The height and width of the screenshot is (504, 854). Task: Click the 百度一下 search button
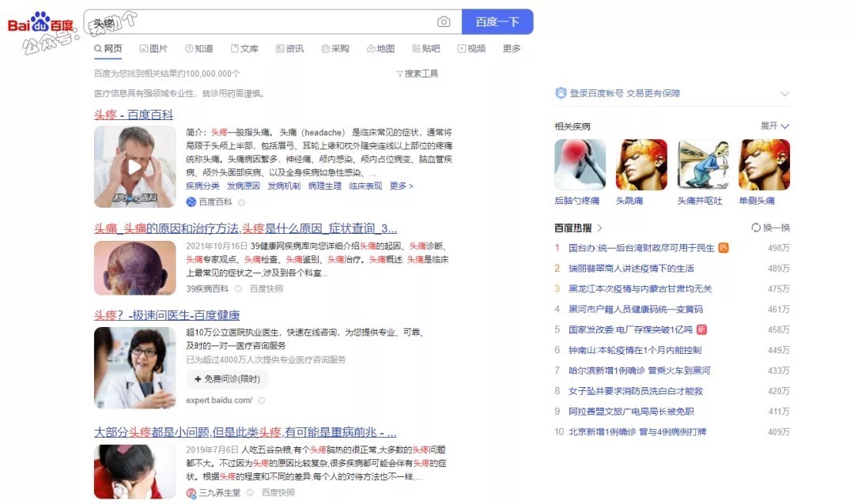pos(497,22)
